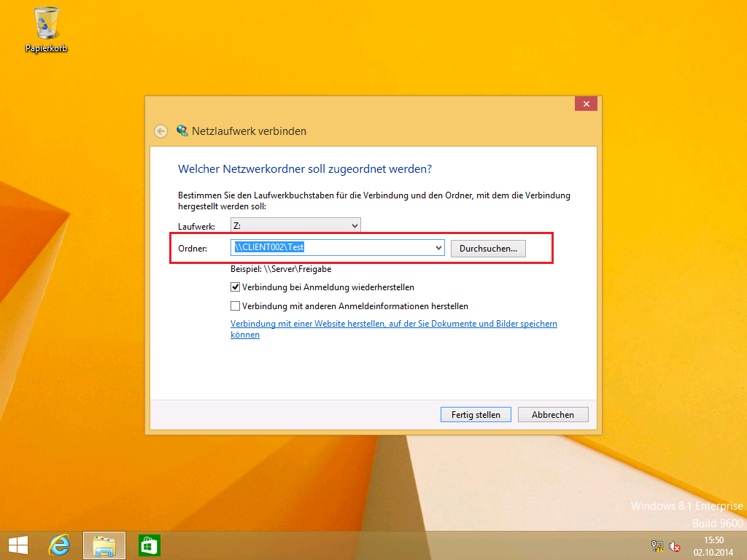Expand the Ordner path dropdown arrow

coord(438,248)
